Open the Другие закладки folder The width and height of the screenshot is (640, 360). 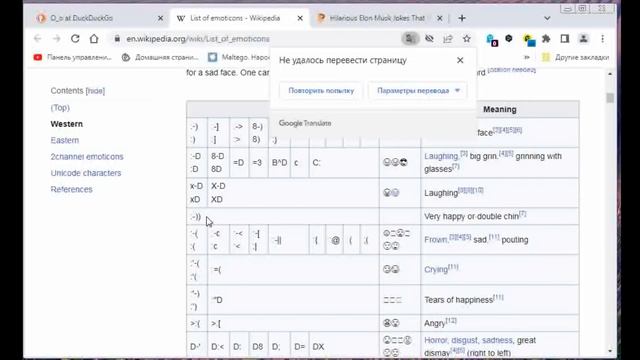pyautogui.click(x=576, y=57)
